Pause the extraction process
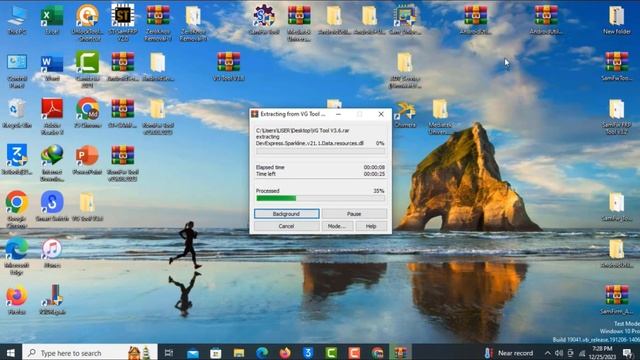The width and height of the screenshot is (640, 360). 354,214
